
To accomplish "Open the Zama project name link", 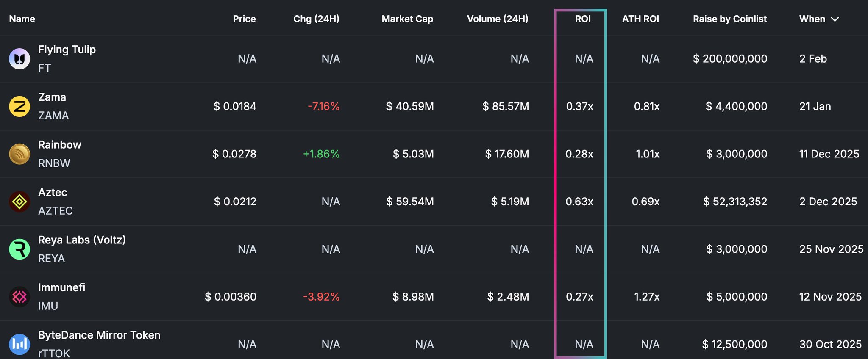I will [x=52, y=97].
